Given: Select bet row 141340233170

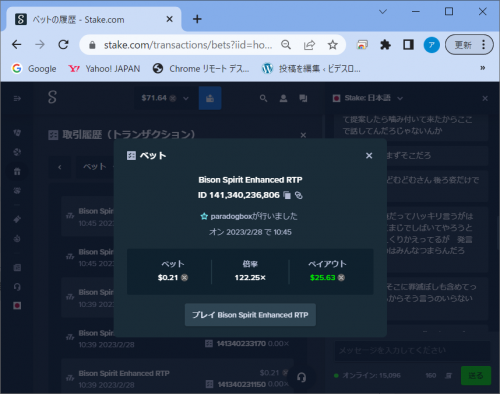Looking at the screenshot, I should click(x=177, y=338).
